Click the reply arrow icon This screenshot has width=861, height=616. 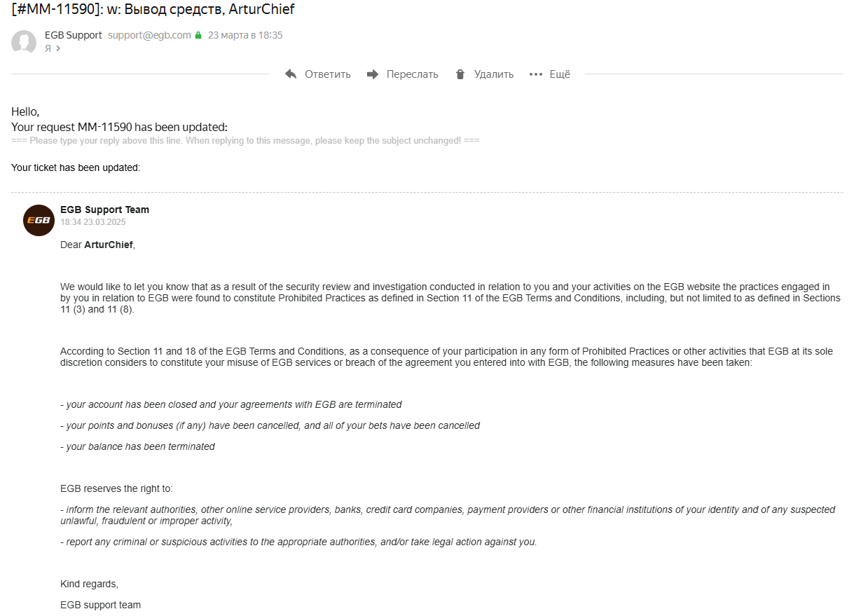click(291, 74)
